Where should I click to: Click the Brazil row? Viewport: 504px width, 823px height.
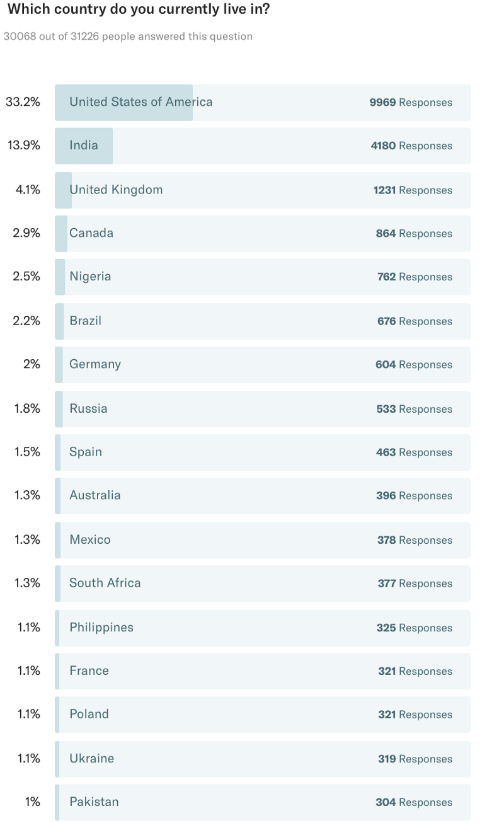click(x=263, y=321)
